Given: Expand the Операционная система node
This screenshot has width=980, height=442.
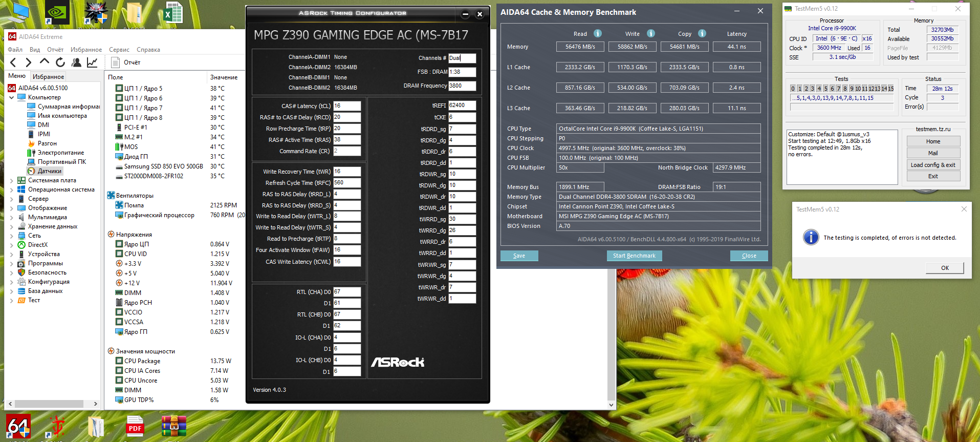Looking at the screenshot, I should (12, 190).
